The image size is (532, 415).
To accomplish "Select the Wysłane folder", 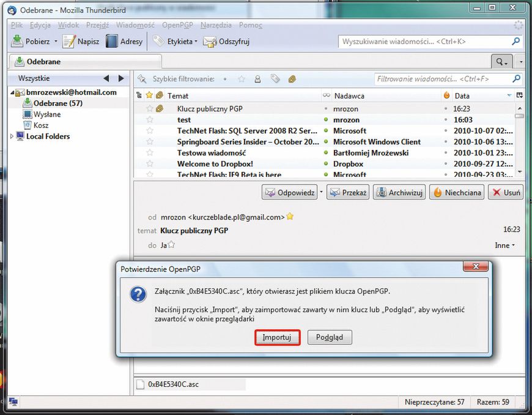I will click(42, 114).
